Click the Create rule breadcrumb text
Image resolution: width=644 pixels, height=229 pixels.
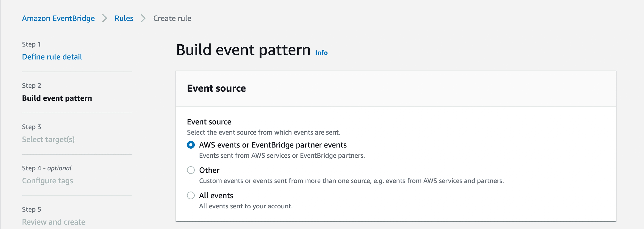[x=172, y=18]
